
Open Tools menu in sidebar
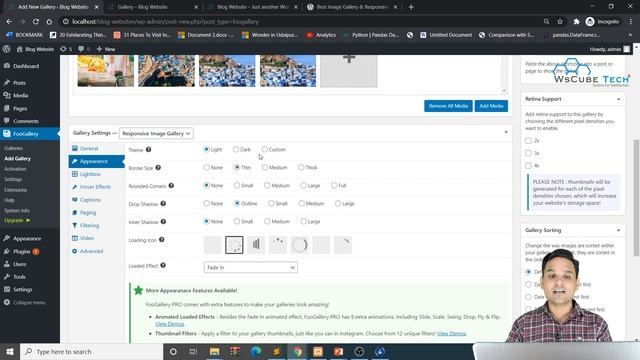[19, 277]
